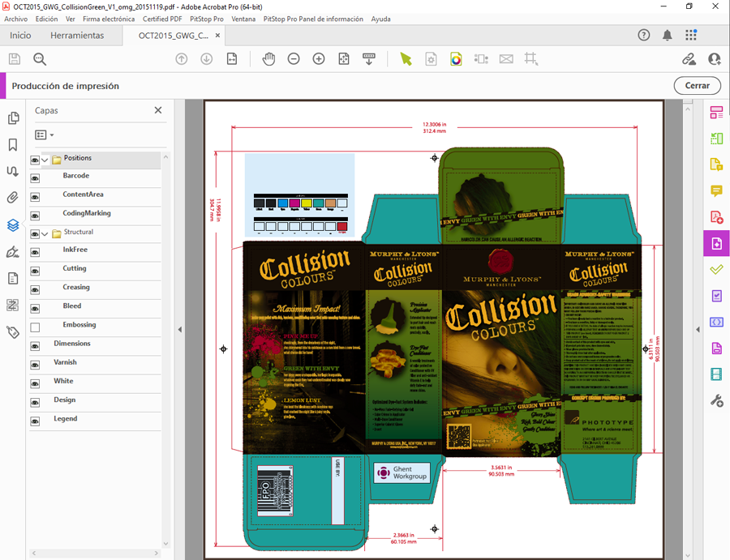Click the Share link icon
This screenshot has width=730, height=560.
point(689,59)
